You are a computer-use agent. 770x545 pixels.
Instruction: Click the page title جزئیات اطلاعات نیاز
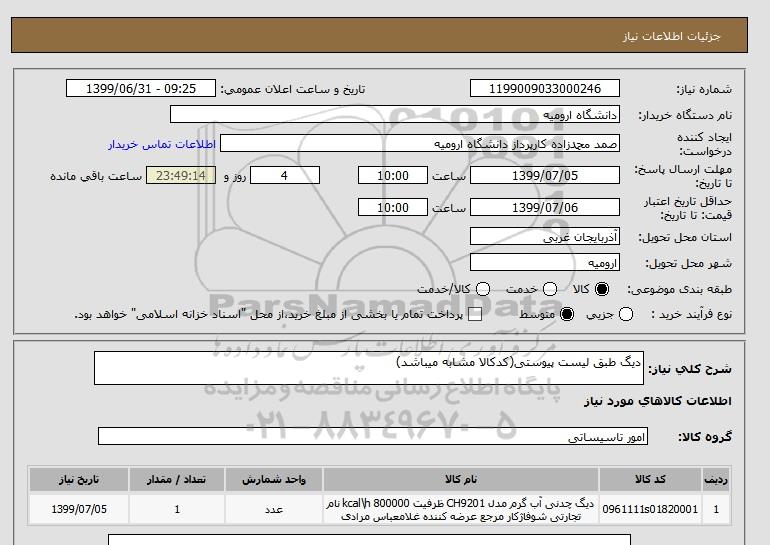(671, 36)
